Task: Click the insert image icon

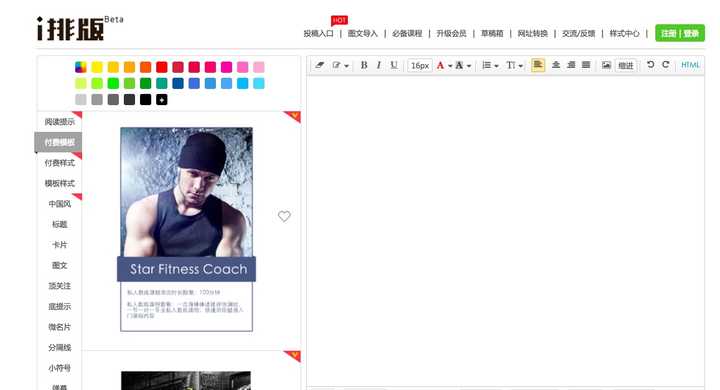Action: pyautogui.click(x=607, y=65)
